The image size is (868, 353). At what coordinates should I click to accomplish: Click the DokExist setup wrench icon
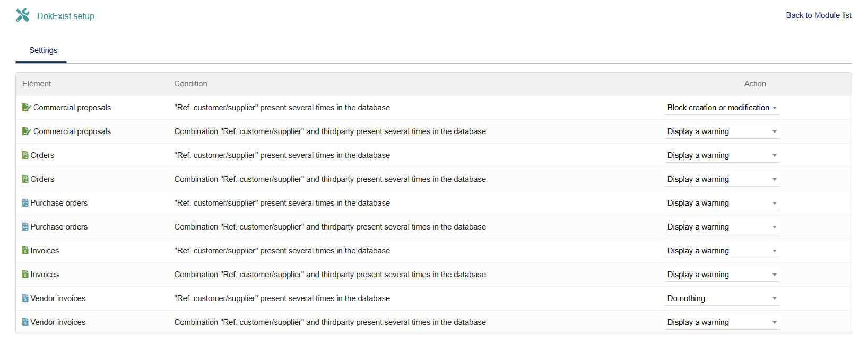[x=22, y=15]
